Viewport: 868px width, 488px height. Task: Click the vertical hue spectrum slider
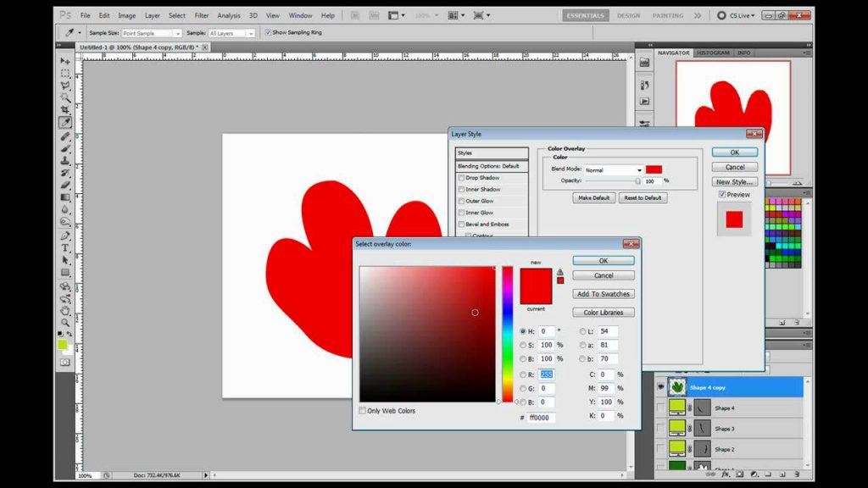tap(508, 334)
